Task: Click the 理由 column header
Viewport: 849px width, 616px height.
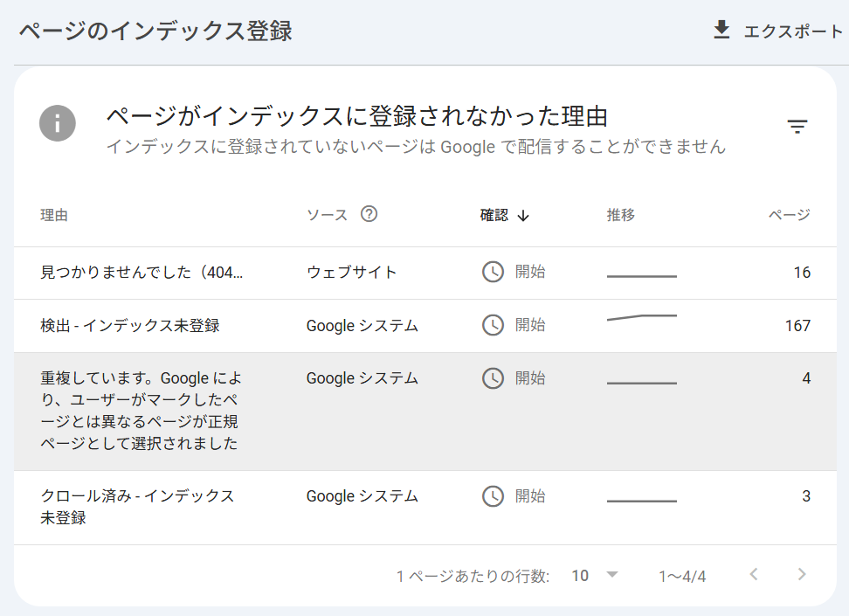Action: (x=54, y=215)
